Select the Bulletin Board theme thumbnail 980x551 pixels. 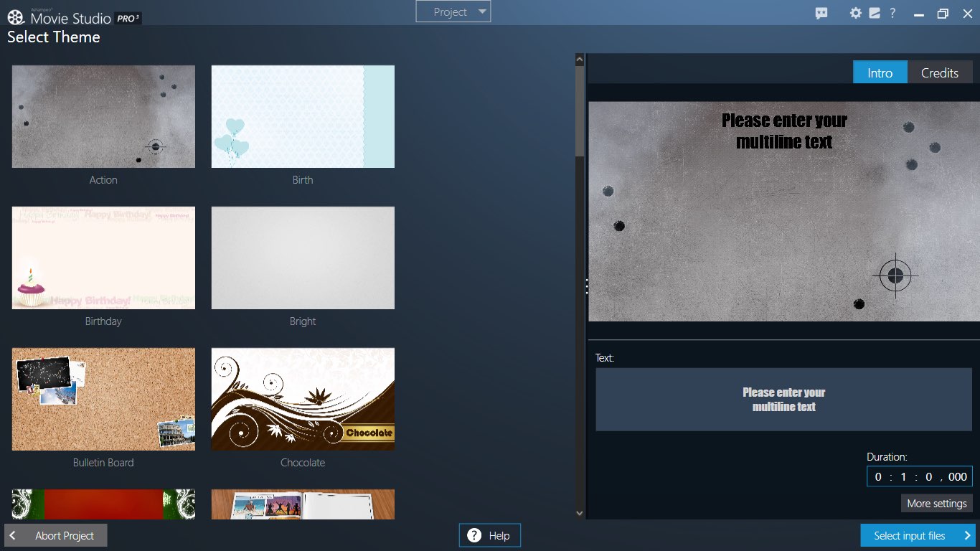(103, 400)
